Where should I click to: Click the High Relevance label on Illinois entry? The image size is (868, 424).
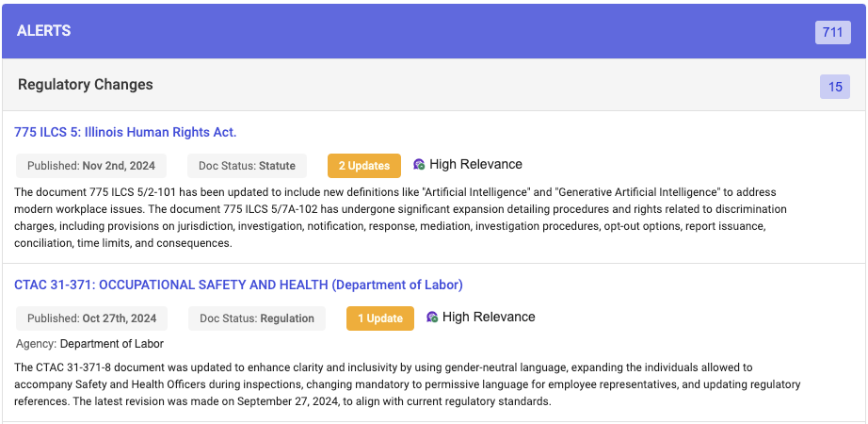coord(475,165)
